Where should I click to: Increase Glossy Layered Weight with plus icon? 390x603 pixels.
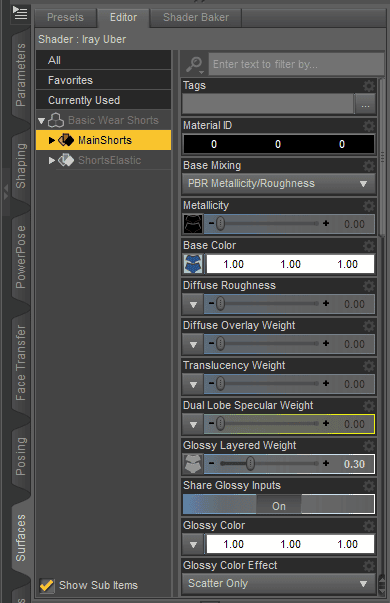(326, 463)
